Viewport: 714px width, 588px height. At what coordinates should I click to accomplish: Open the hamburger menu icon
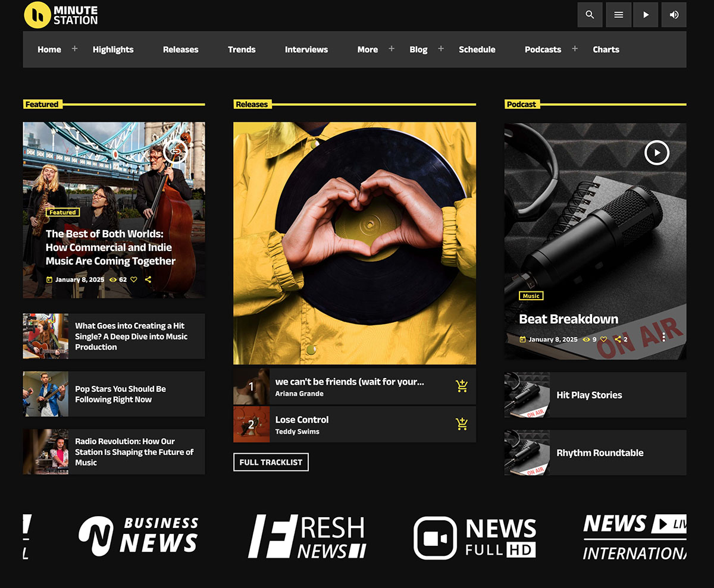click(618, 15)
